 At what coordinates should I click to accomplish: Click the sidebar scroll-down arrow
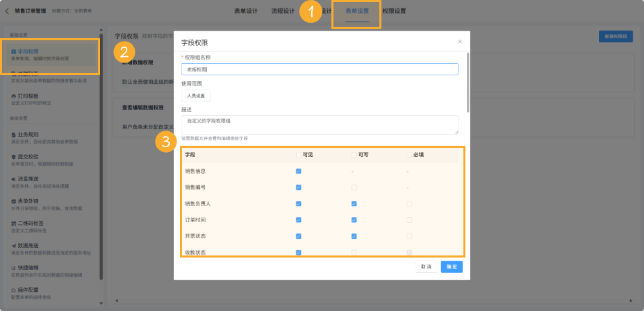point(101,303)
